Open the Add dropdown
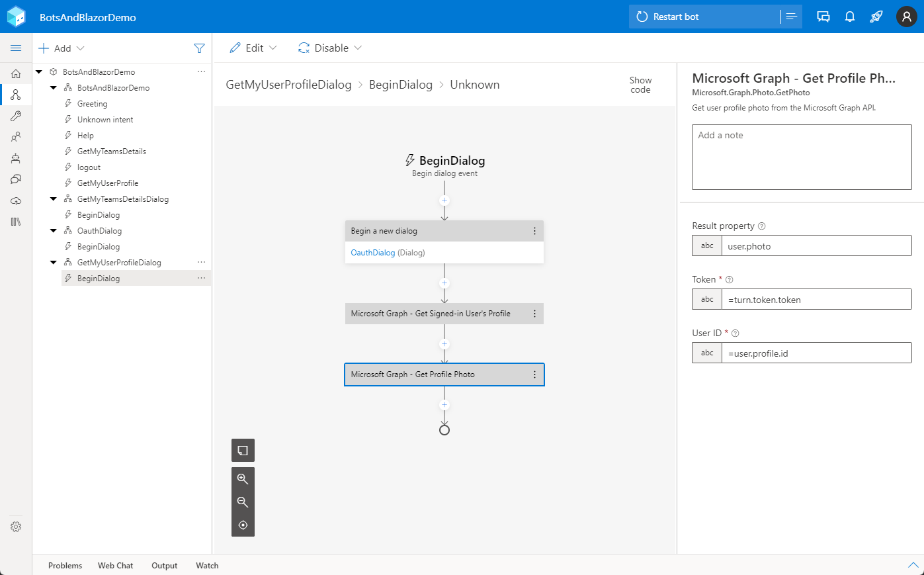Image resolution: width=924 pixels, height=575 pixels. pyautogui.click(x=62, y=48)
